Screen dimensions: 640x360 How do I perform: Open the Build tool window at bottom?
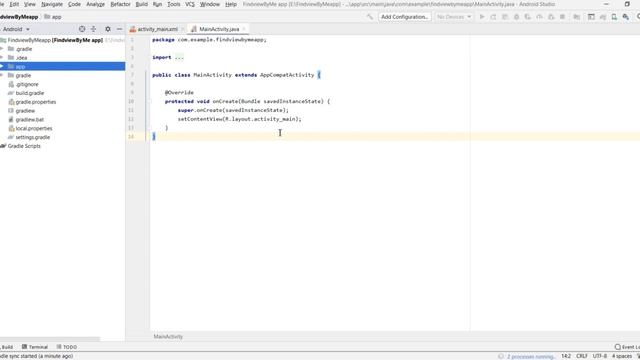pos(7,347)
